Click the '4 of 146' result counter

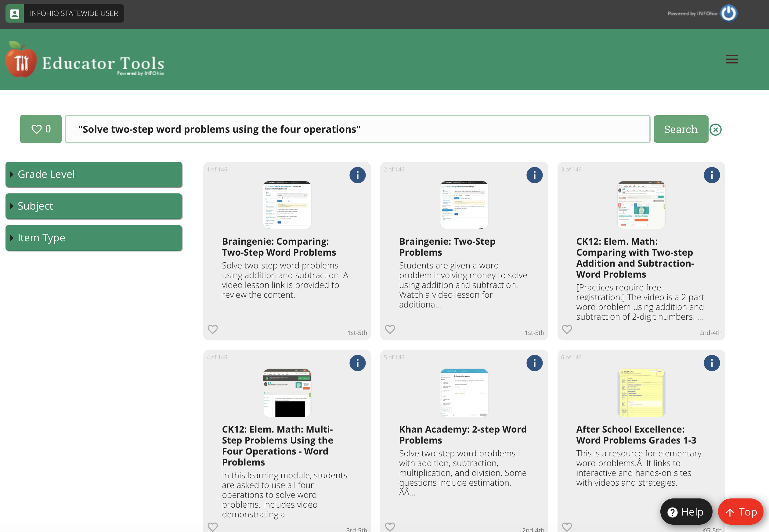217,357
